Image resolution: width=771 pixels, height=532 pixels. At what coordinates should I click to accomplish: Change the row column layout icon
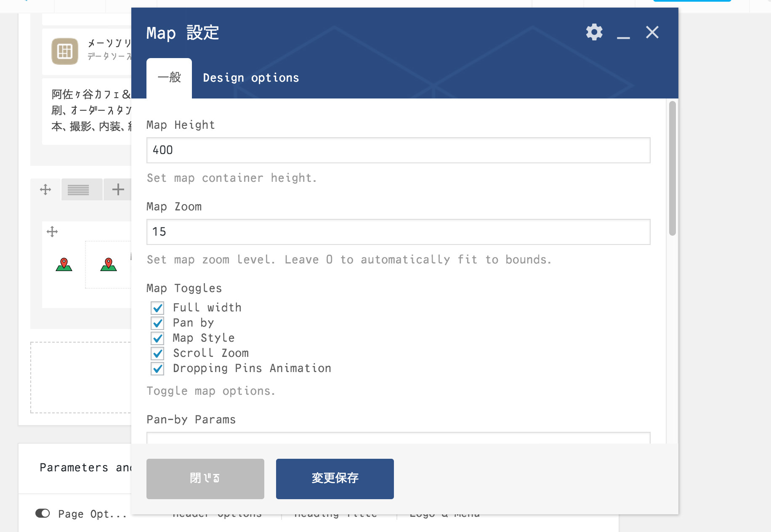[78, 190]
